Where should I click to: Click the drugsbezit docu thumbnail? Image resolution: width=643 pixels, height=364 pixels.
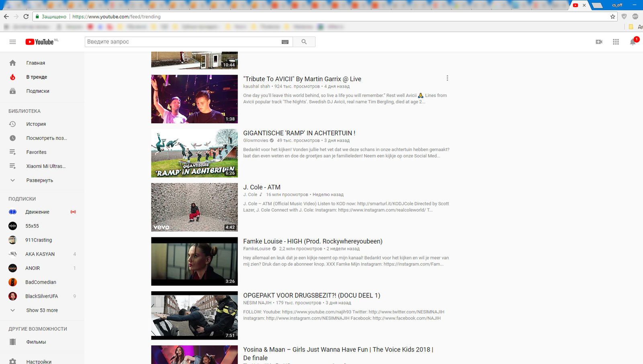(195, 315)
